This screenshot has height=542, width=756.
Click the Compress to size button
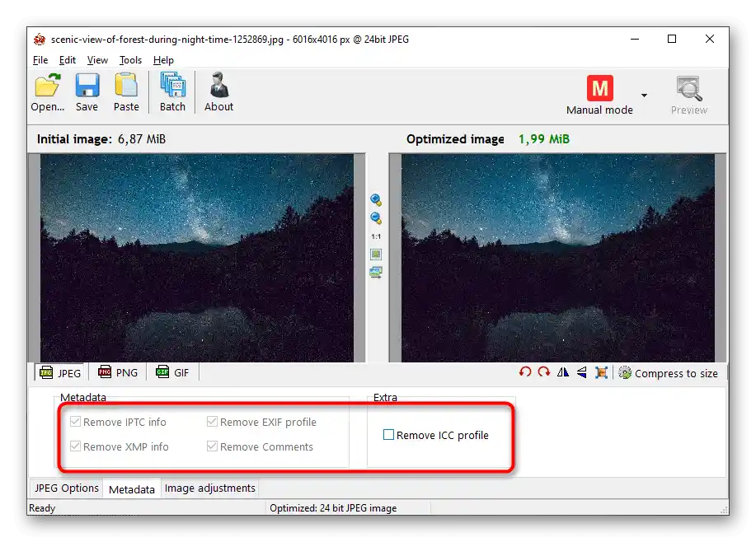coord(669,373)
